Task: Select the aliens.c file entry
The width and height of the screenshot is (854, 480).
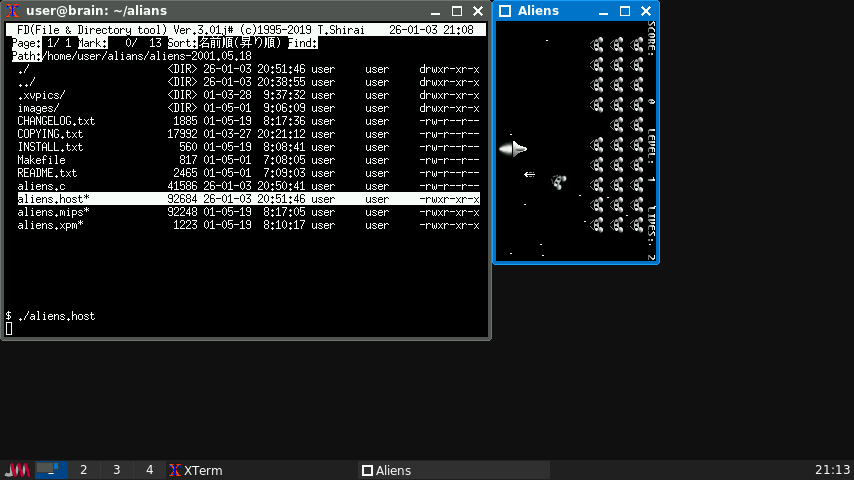Action: point(41,186)
